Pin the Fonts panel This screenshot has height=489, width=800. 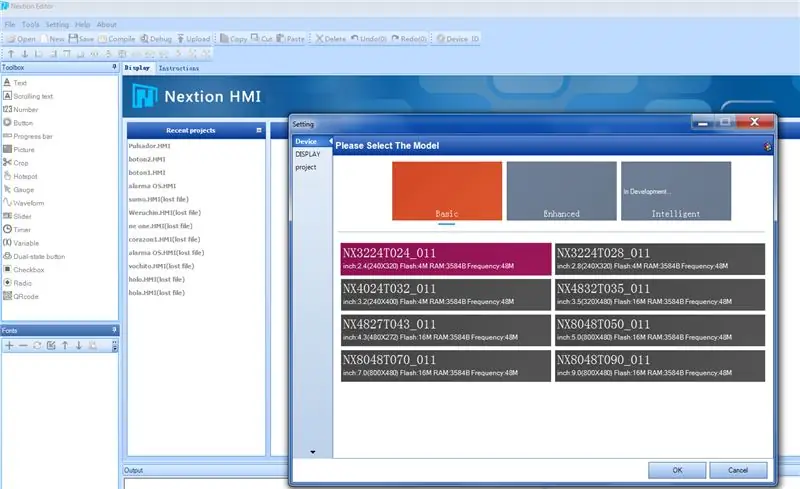[x=114, y=330]
